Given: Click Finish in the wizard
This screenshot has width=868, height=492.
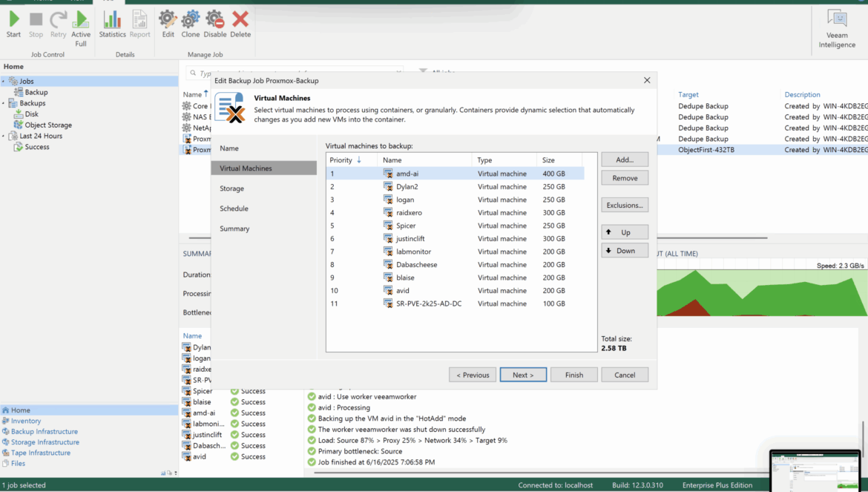Looking at the screenshot, I should tap(574, 375).
